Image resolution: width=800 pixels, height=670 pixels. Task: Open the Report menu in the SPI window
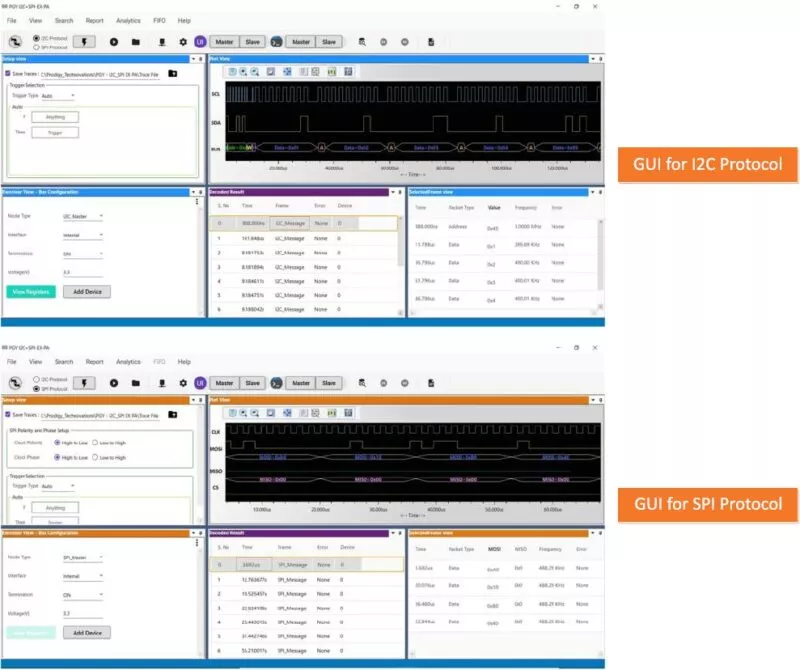coord(94,361)
